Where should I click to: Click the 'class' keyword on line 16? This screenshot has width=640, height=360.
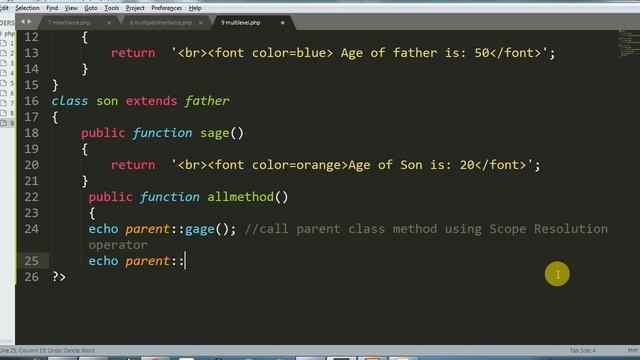point(69,101)
